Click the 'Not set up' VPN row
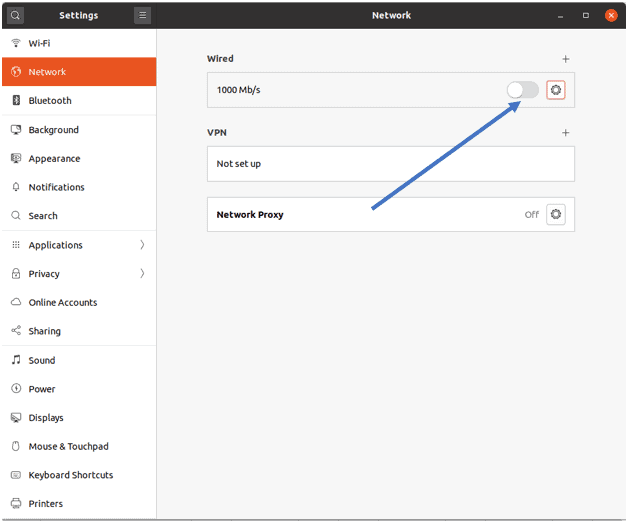 tap(391, 164)
